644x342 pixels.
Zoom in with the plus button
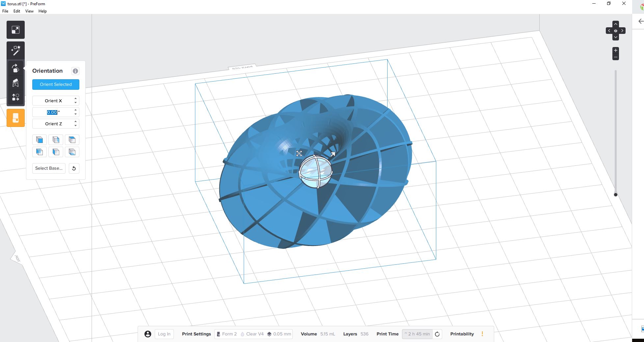[x=615, y=50]
